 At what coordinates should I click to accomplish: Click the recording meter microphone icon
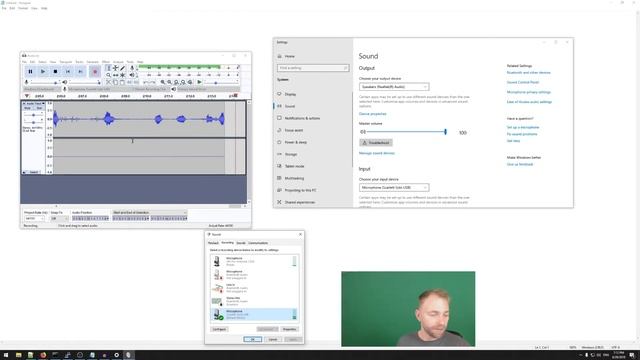pyautogui.click(x=132, y=68)
